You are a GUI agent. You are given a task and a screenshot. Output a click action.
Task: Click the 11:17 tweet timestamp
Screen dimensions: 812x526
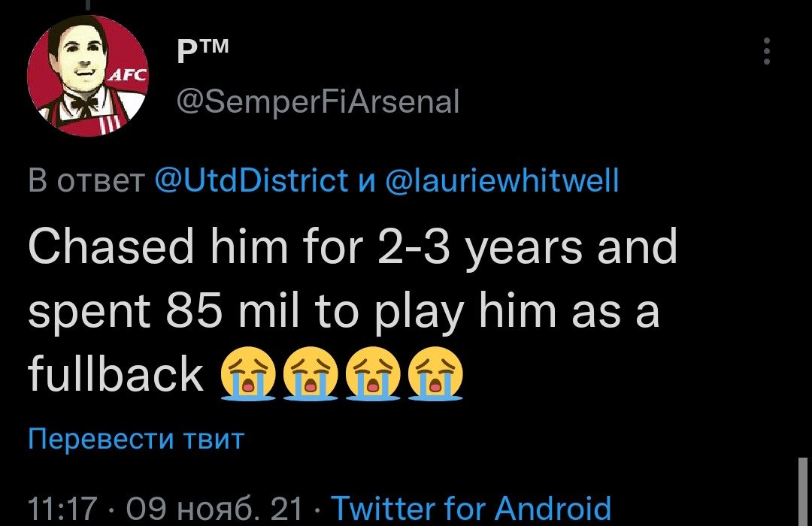click(62, 509)
